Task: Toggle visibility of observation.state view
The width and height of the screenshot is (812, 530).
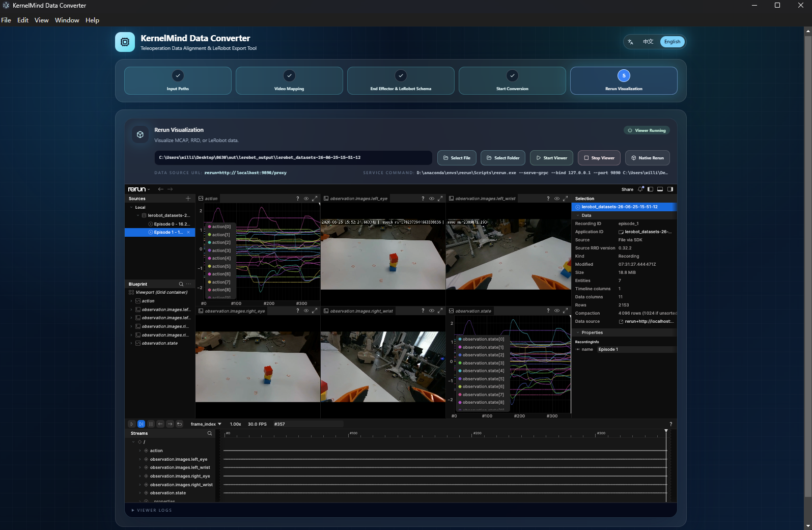Action: pyautogui.click(x=556, y=311)
